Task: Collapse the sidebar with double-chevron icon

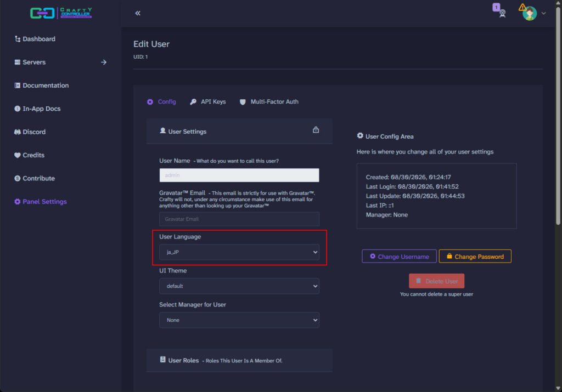Action: click(138, 13)
